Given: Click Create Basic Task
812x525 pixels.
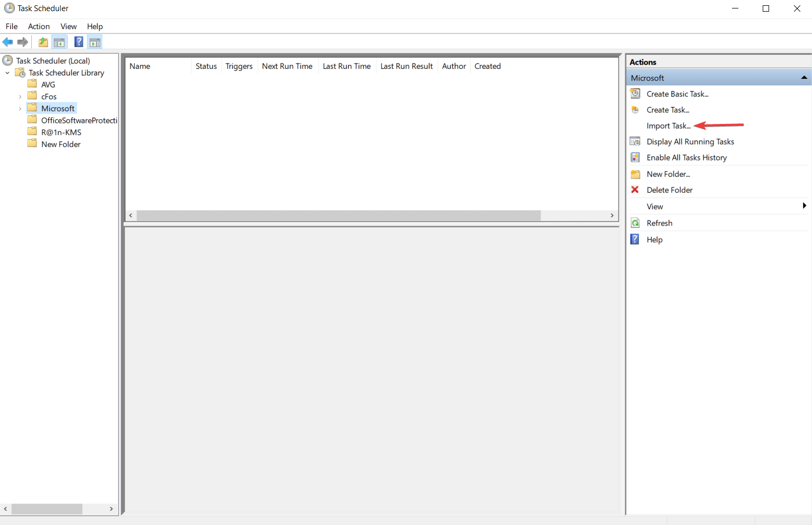Looking at the screenshot, I should pos(677,94).
